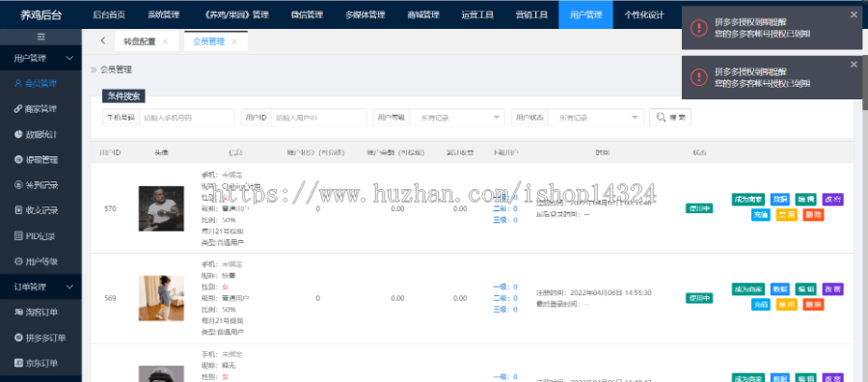The image size is (868, 382).
Task: Click yellow 禁用 button for user 570
Action: (786, 215)
